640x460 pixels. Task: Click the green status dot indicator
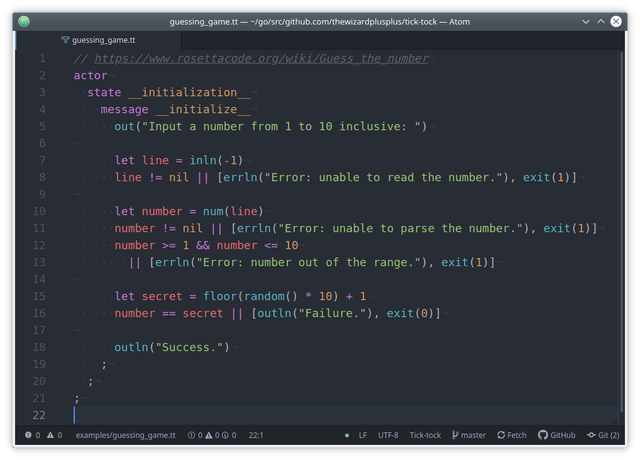347,436
